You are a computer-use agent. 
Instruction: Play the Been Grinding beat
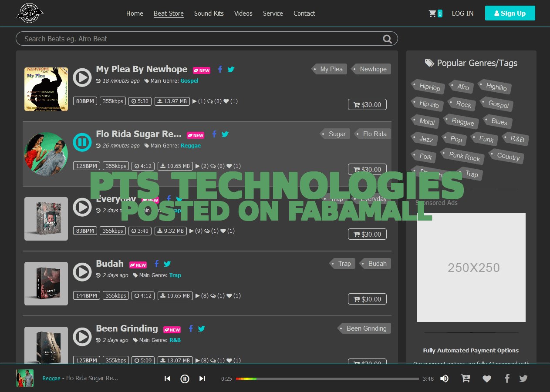point(82,337)
